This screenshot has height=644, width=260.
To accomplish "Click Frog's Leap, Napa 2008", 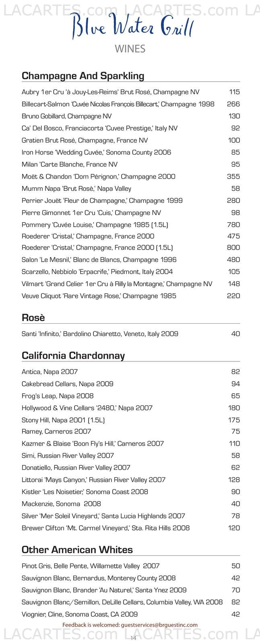I will tap(131, 396).
